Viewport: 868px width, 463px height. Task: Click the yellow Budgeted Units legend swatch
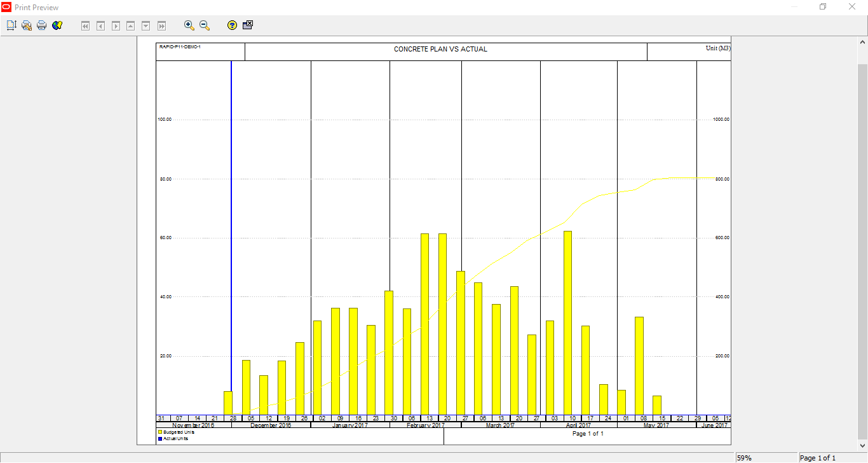point(159,432)
